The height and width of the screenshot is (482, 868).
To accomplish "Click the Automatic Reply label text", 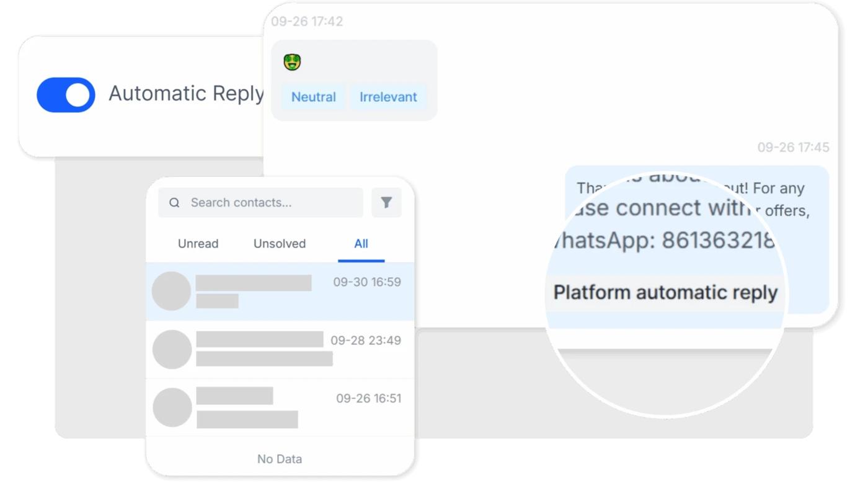I will pos(187,94).
